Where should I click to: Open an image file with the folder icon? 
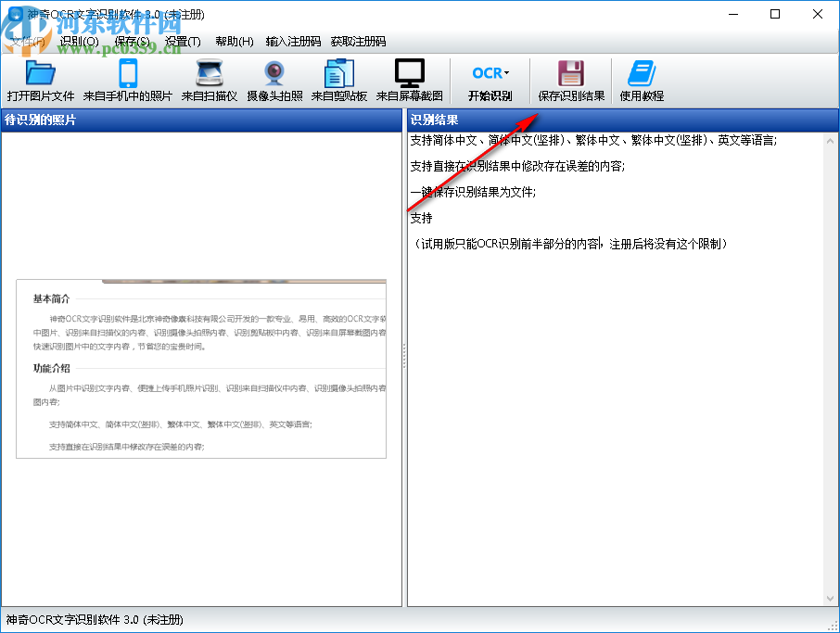40,81
